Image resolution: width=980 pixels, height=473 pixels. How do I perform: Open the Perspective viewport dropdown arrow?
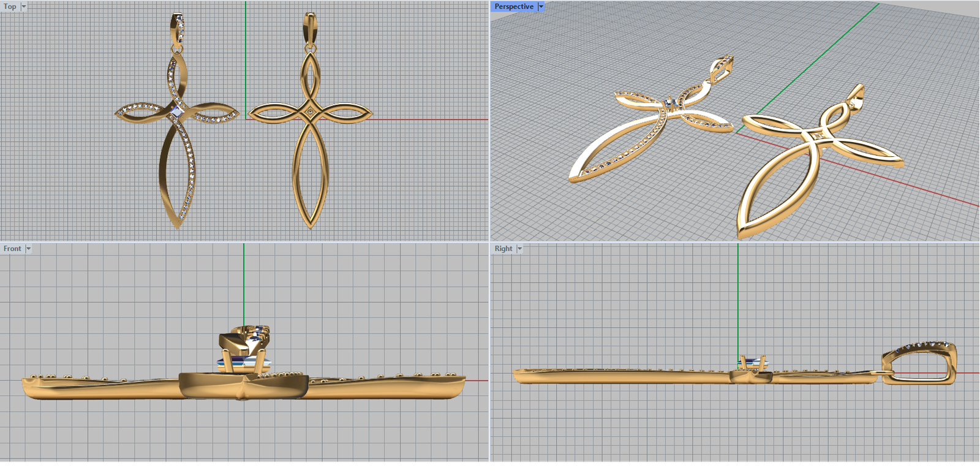pyautogui.click(x=541, y=7)
